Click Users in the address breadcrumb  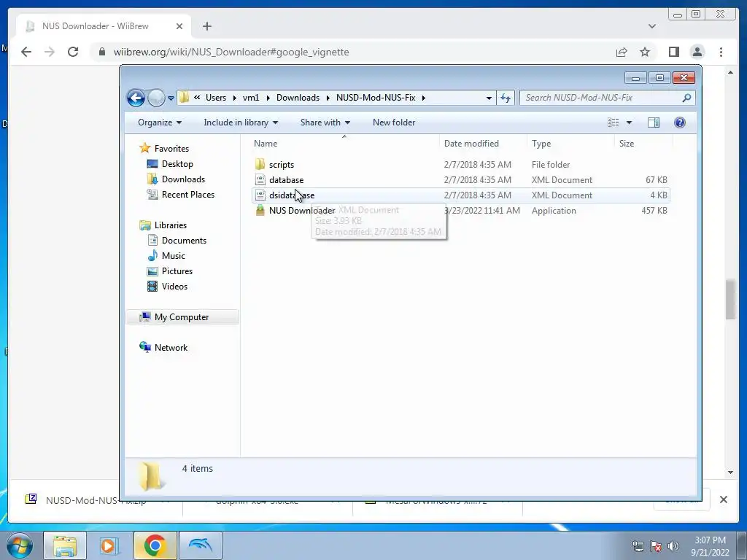[x=216, y=98]
